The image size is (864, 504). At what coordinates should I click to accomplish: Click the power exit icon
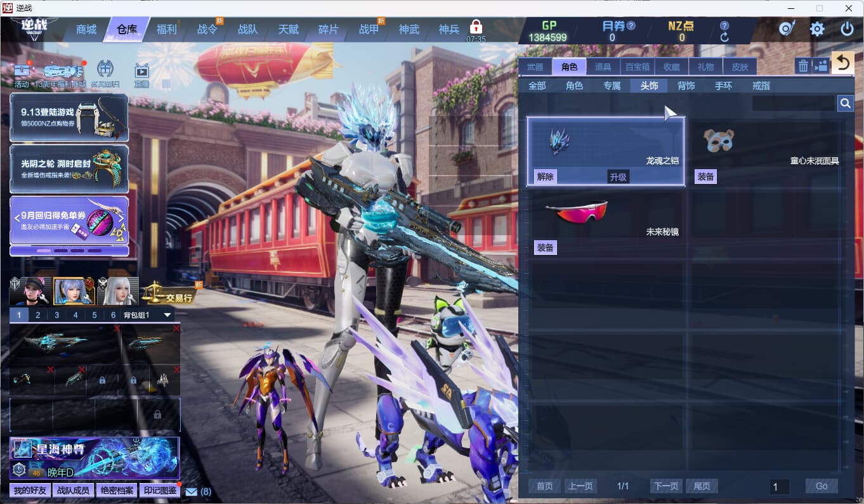[x=847, y=29]
